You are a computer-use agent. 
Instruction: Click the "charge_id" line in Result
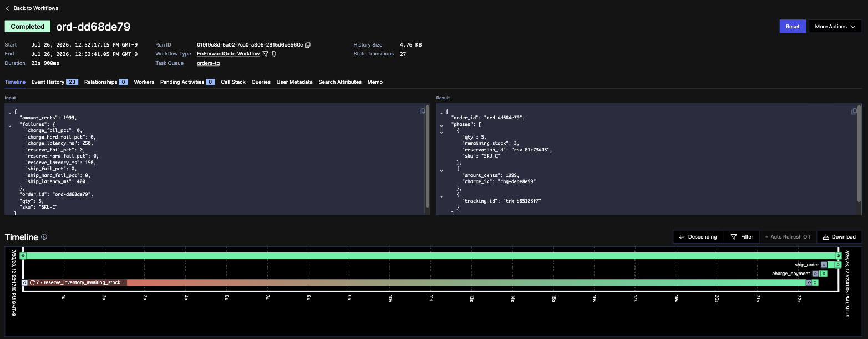[x=499, y=181]
